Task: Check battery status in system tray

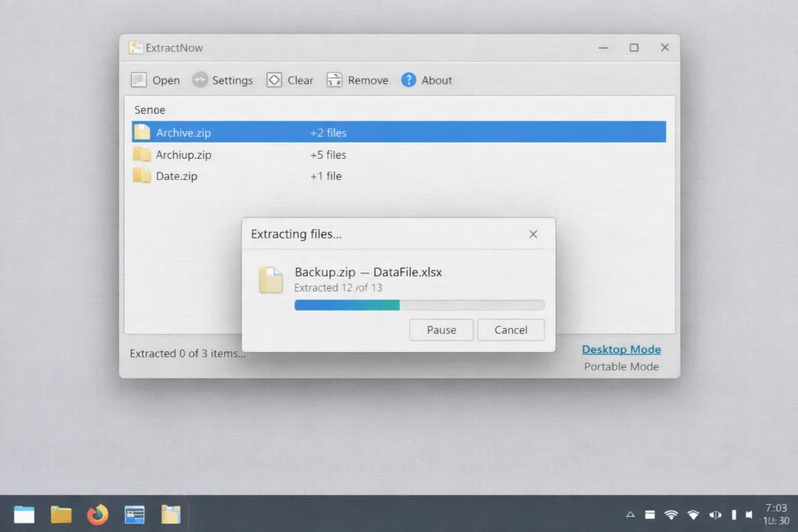Action: click(733, 514)
